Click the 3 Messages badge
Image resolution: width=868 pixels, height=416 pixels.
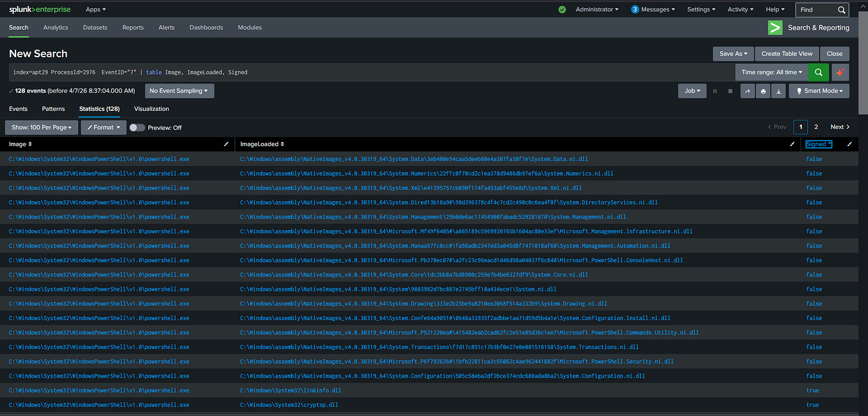pos(635,10)
